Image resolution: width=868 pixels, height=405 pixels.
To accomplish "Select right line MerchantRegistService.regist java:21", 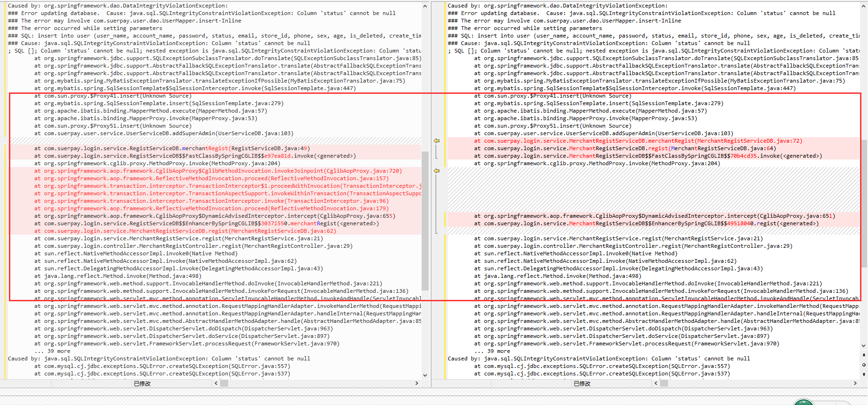I will point(618,238).
